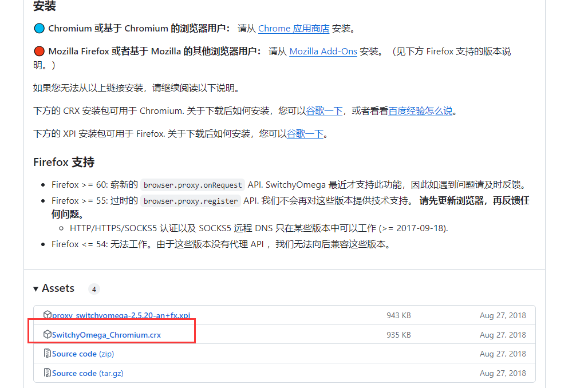Click the browser.proxy.onRequest code snippet
Image resolution: width=588 pixels, height=388 pixels.
tap(193, 185)
